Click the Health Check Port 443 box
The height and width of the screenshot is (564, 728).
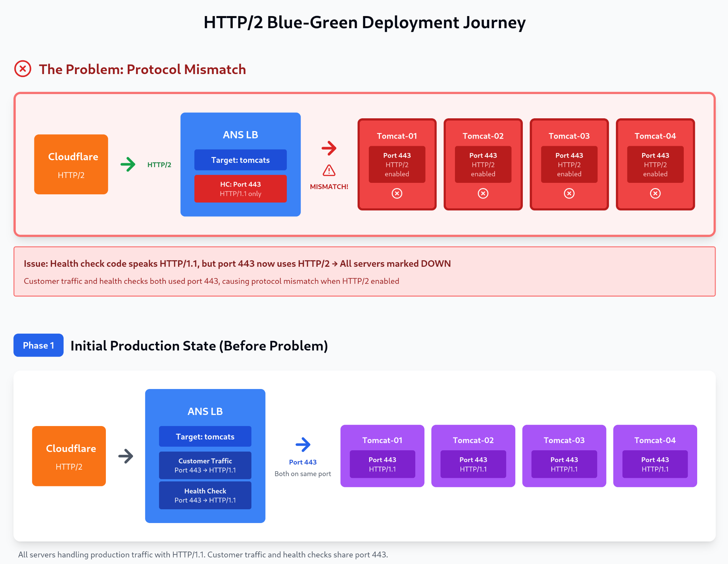click(205, 495)
